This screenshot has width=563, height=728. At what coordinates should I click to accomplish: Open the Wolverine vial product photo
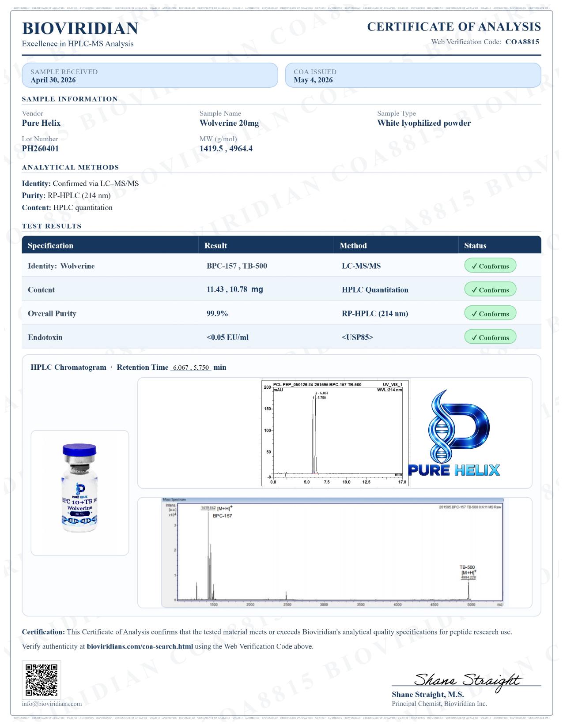(79, 488)
